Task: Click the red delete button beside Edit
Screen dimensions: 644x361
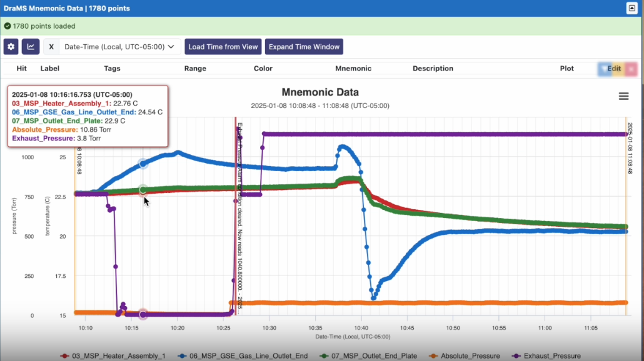Action: pos(631,69)
